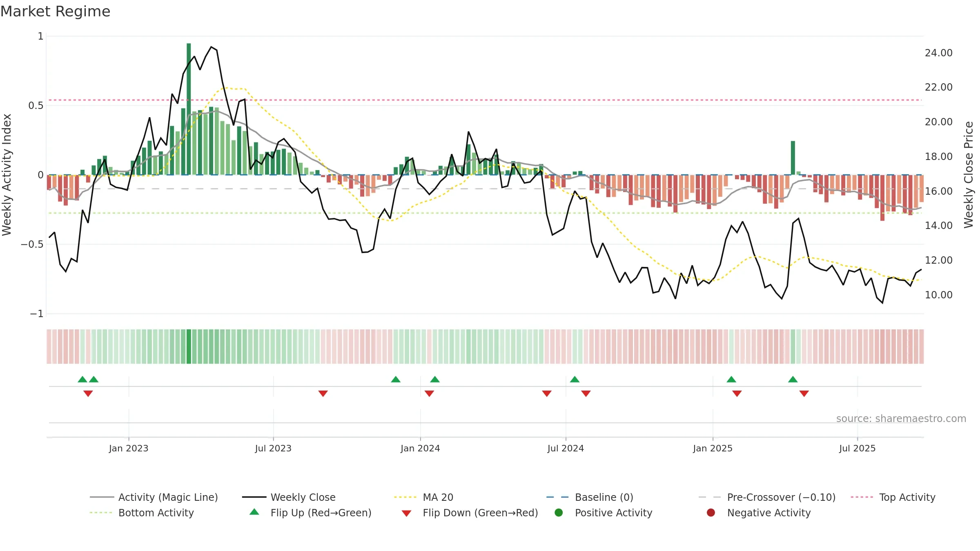Click the tallest green activity bar
Viewport: 980px width, 551px height.
point(189,109)
